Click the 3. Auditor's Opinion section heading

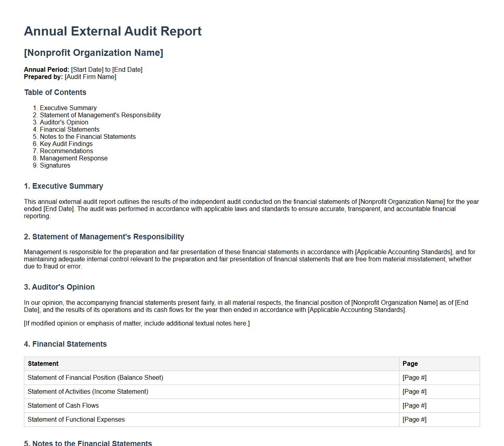(x=59, y=287)
